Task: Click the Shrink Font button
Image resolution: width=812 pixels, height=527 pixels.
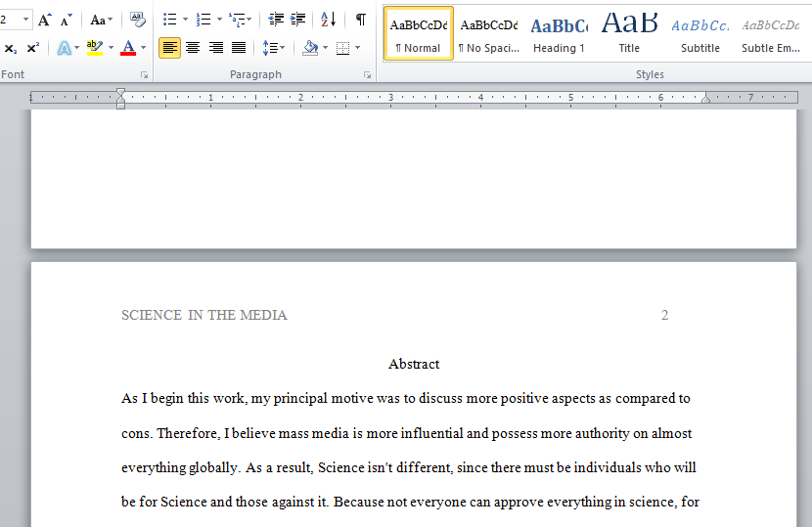Action: (x=67, y=21)
